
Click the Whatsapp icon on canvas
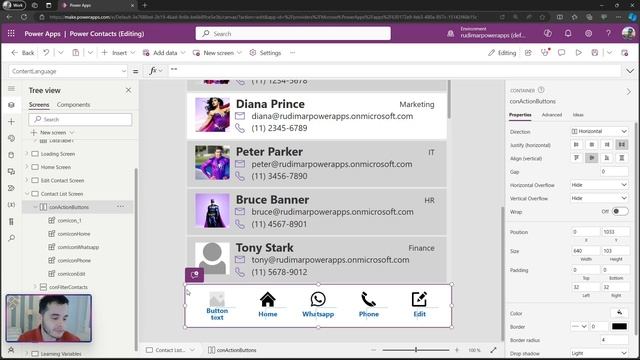point(318,299)
